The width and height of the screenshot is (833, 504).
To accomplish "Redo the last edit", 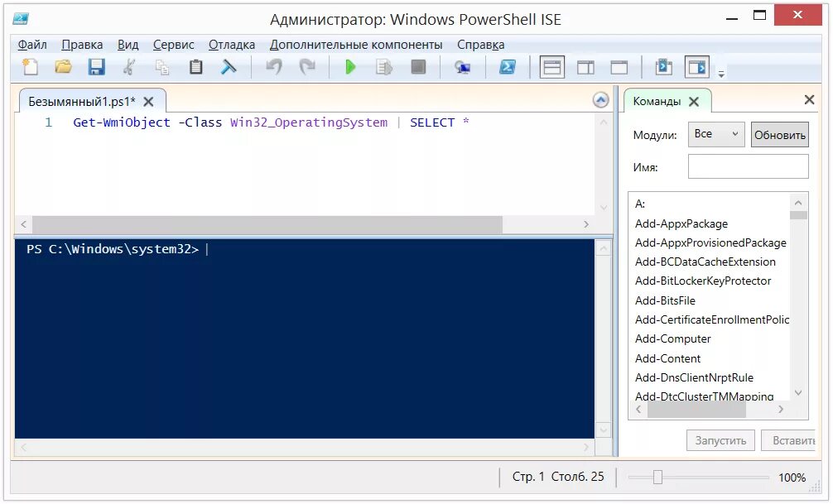I will click(x=307, y=67).
